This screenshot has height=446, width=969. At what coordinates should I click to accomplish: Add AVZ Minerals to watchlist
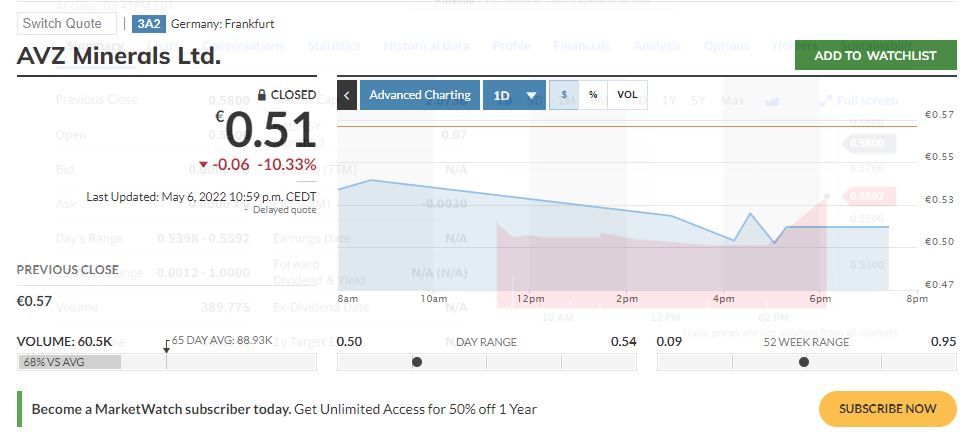click(875, 56)
